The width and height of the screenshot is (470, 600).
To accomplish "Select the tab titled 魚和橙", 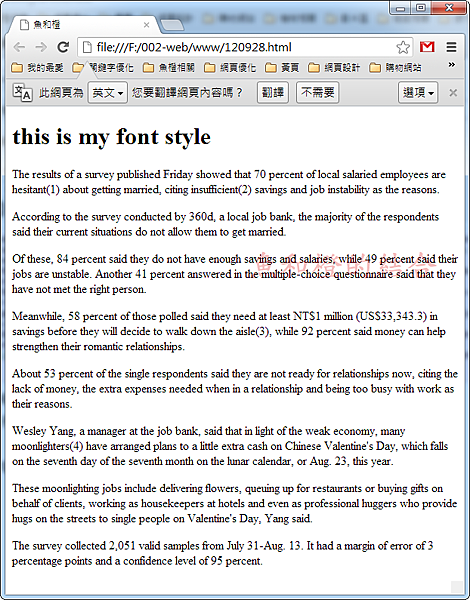I will click(x=83, y=25).
